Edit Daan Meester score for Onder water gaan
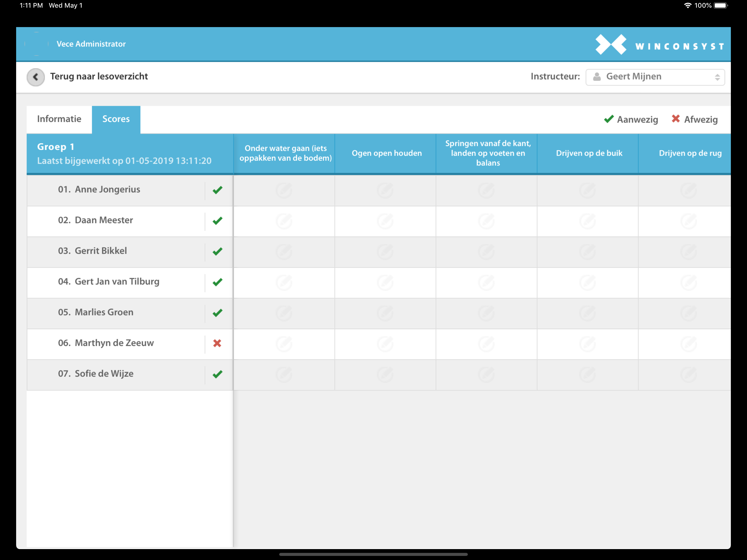 284,221
